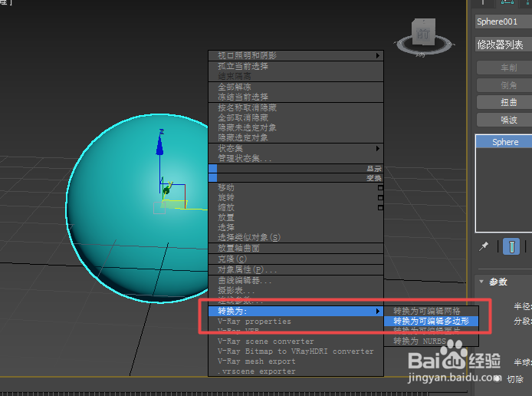
Task: Click the 倒角 modifier button
Action: [504, 85]
